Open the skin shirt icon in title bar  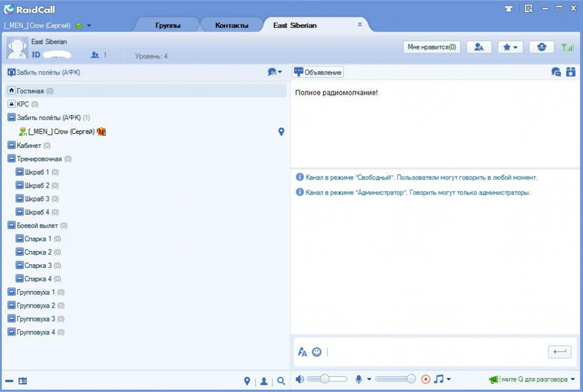[x=508, y=9]
